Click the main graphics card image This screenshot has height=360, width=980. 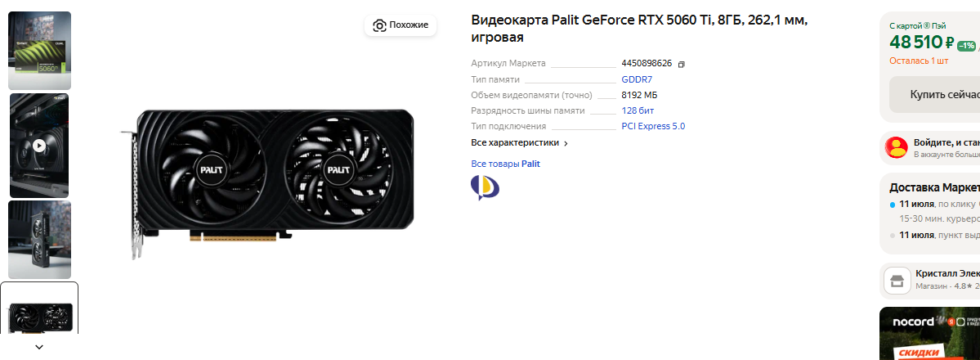pos(267,184)
